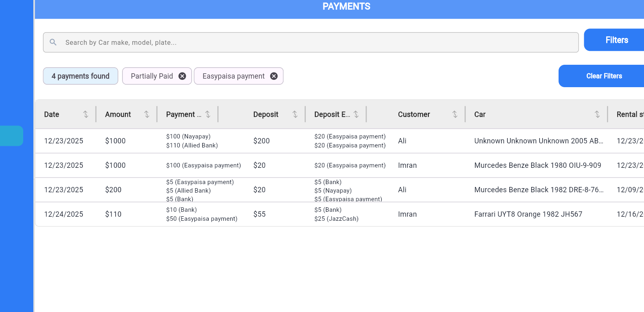Remove the Partially Paid filter chip
644x312 pixels.
(x=182, y=76)
